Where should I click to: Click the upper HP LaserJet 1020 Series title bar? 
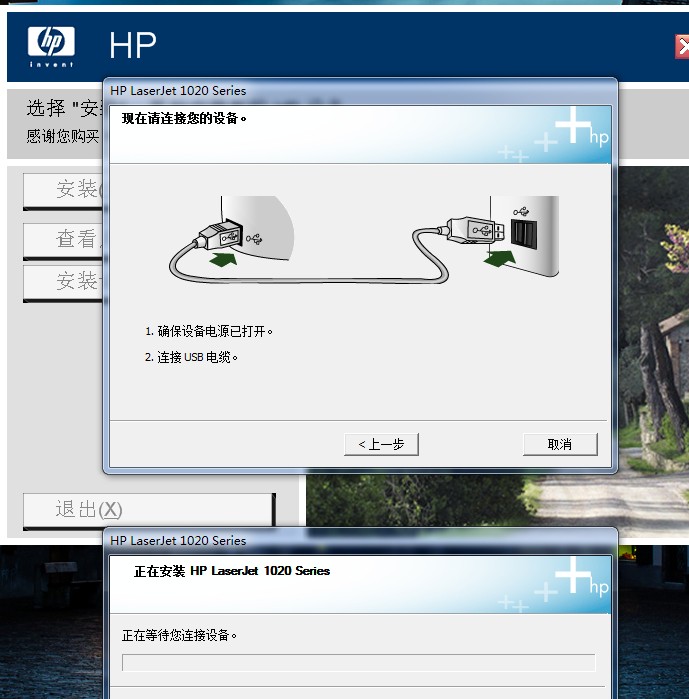[x=360, y=91]
